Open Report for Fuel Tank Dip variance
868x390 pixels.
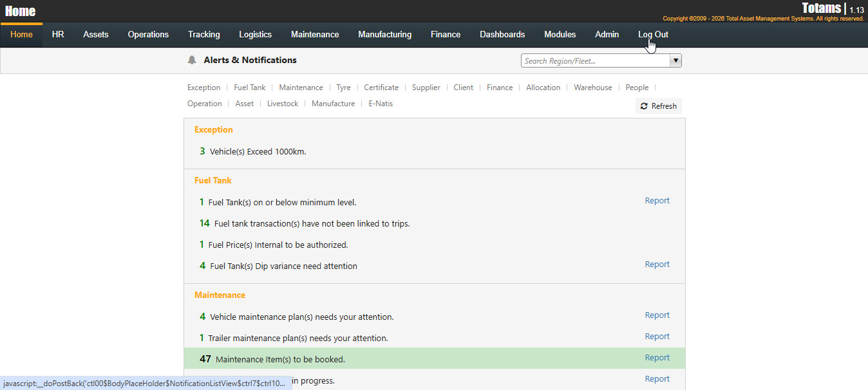pos(657,265)
